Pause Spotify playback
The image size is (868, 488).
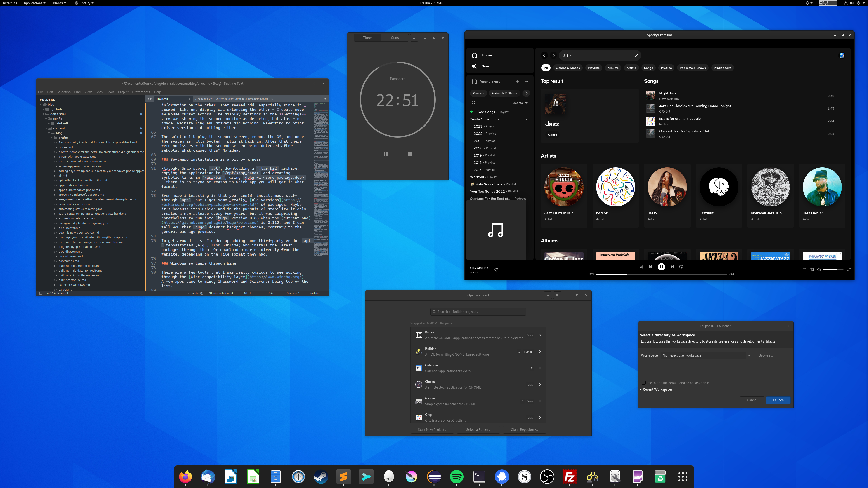[661, 267]
